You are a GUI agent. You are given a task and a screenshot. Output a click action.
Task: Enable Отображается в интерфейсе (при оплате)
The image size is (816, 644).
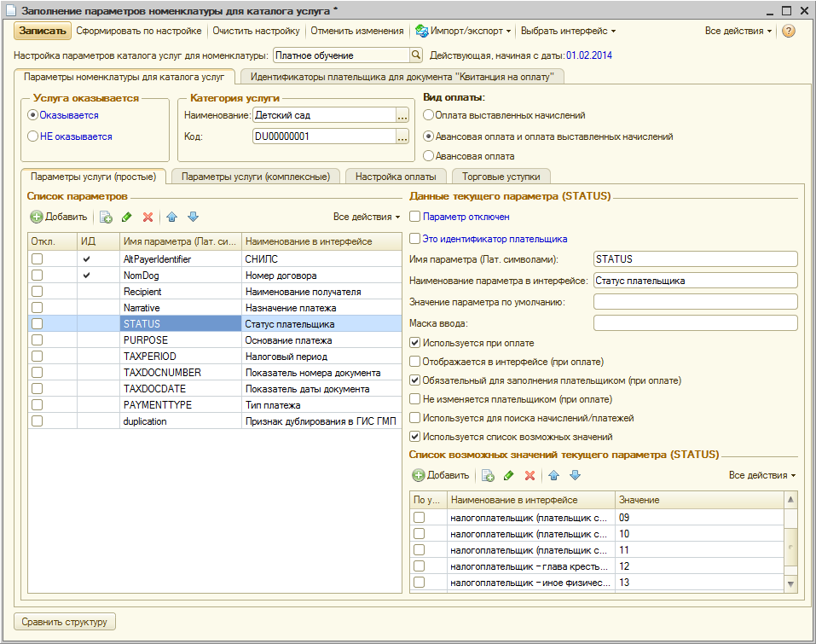point(414,362)
